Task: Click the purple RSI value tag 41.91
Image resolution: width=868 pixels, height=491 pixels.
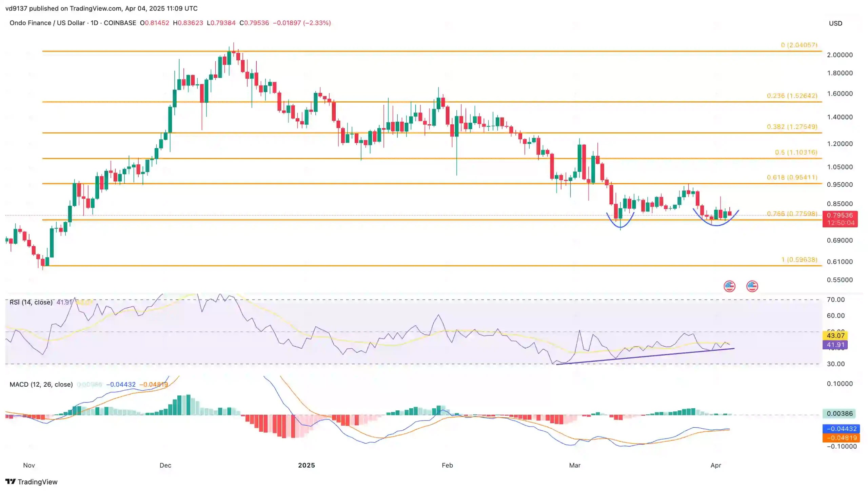Action: (835, 345)
